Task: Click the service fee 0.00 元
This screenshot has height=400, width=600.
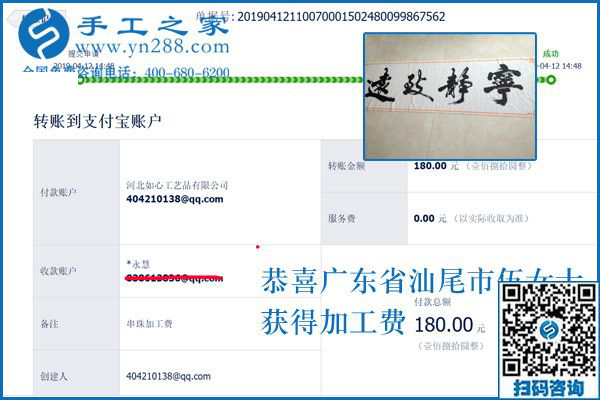Action: 430,219
